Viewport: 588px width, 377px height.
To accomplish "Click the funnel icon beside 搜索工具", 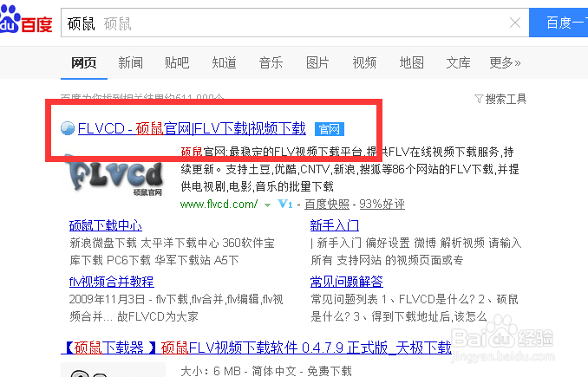I will 479,99.
